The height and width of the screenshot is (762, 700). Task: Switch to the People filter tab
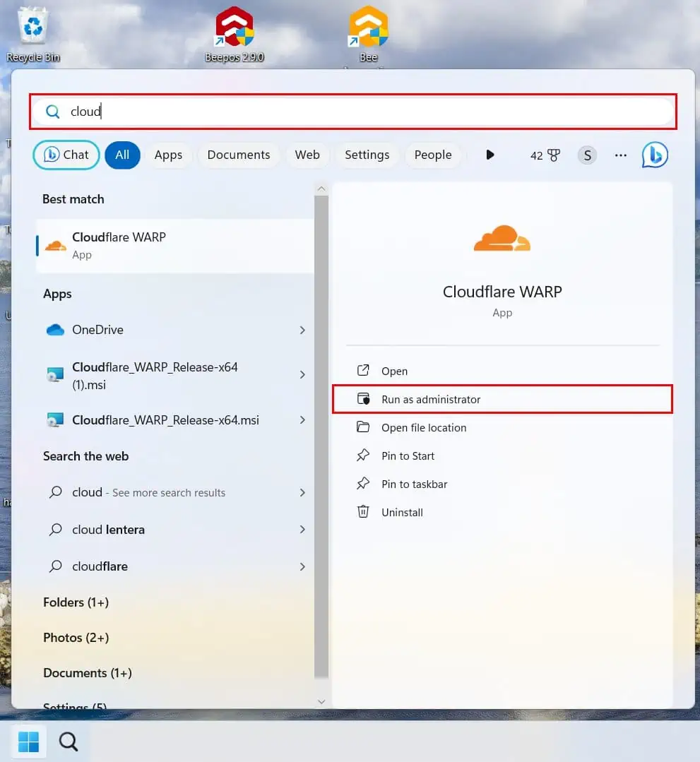click(433, 155)
